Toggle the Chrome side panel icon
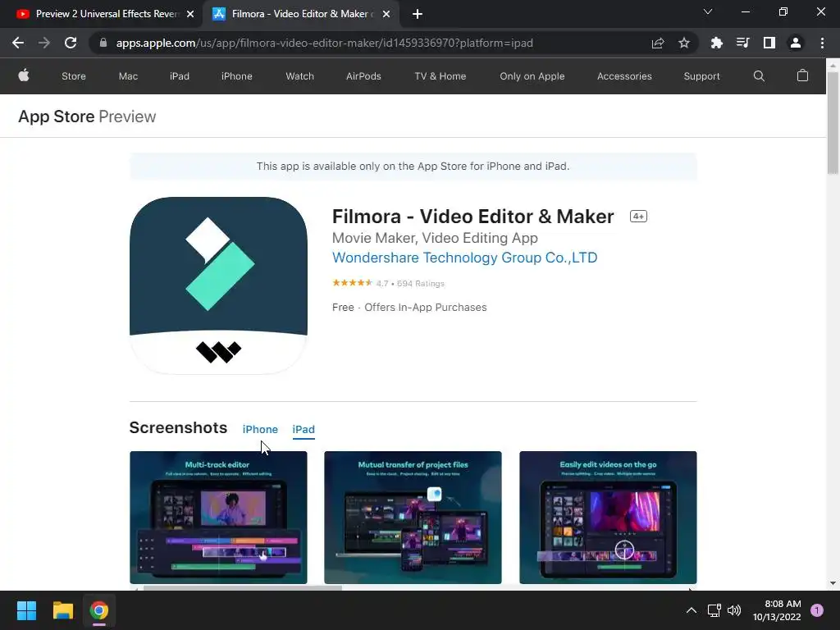Viewport: 840px width, 630px height. tap(769, 43)
